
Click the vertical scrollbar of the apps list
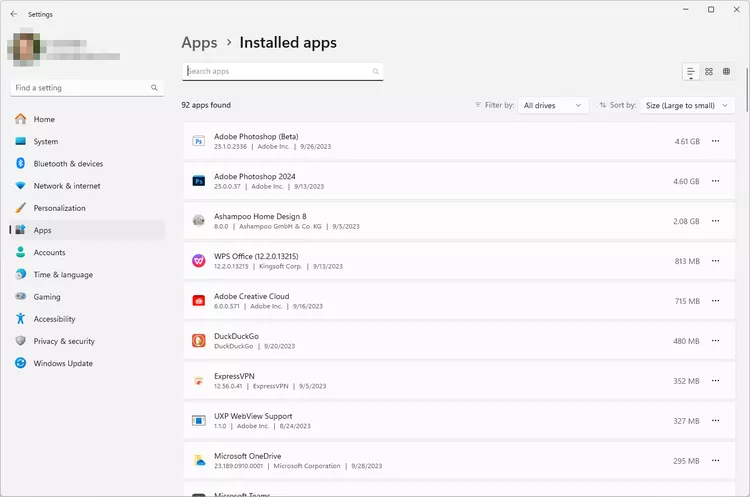coord(747,90)
